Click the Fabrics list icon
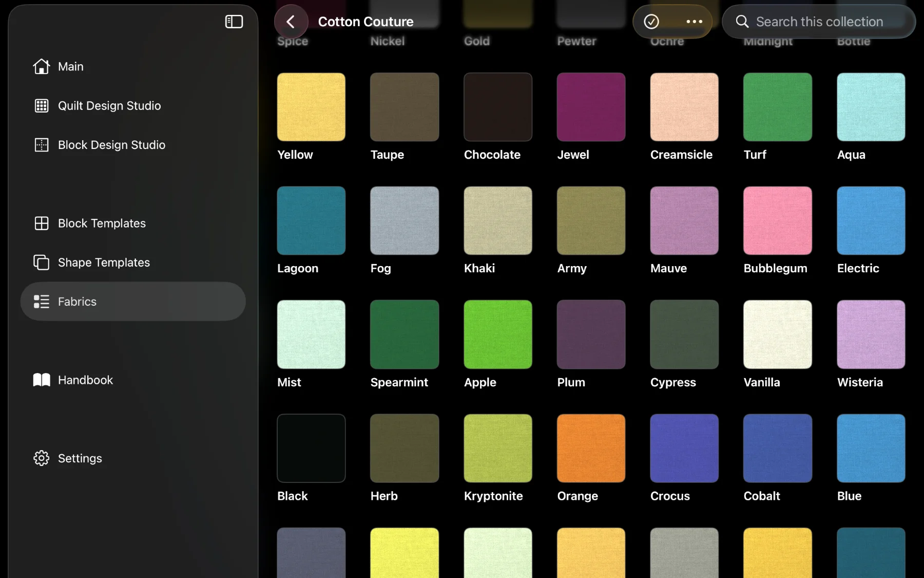Screen dimensions: 924x578 [x=42, y=302]
